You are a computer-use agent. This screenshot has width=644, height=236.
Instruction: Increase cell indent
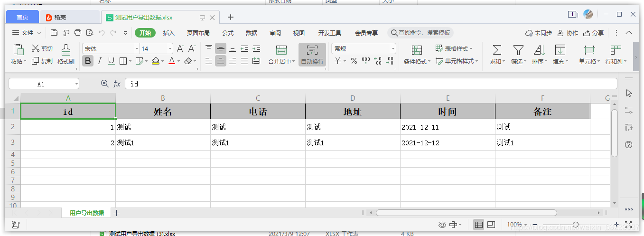[x=256, y=48]
